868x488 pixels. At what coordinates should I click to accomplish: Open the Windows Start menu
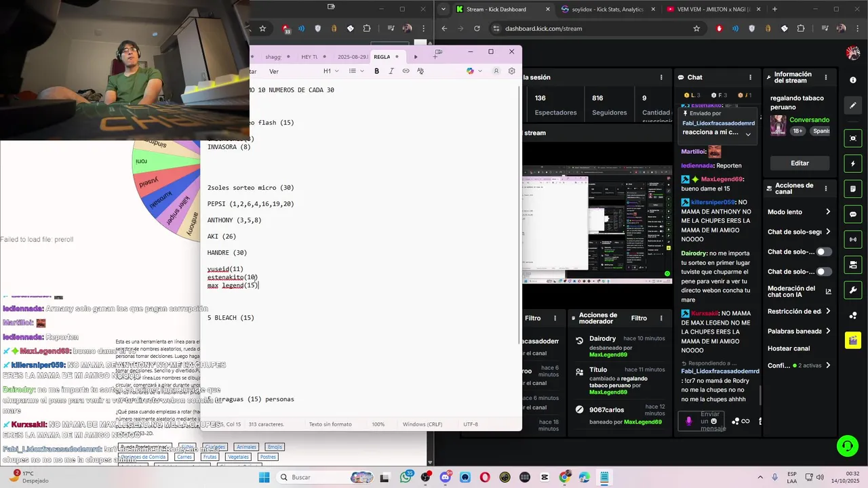264,477
